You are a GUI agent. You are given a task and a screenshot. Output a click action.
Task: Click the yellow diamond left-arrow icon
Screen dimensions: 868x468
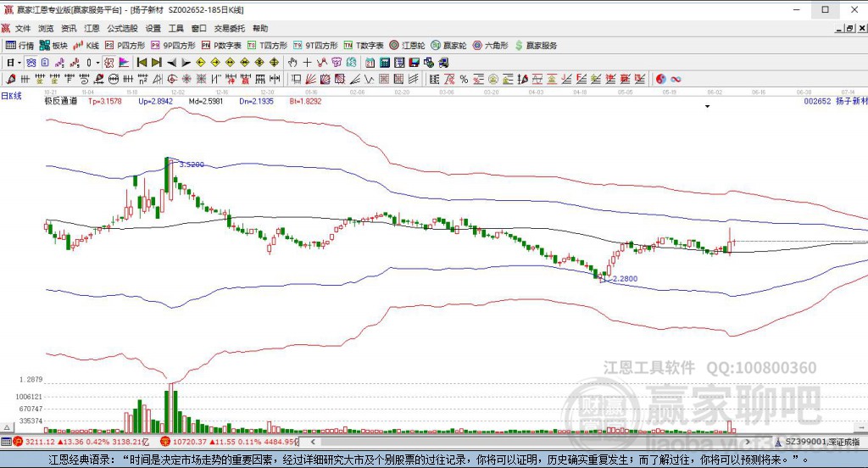[x=201, y=63]
